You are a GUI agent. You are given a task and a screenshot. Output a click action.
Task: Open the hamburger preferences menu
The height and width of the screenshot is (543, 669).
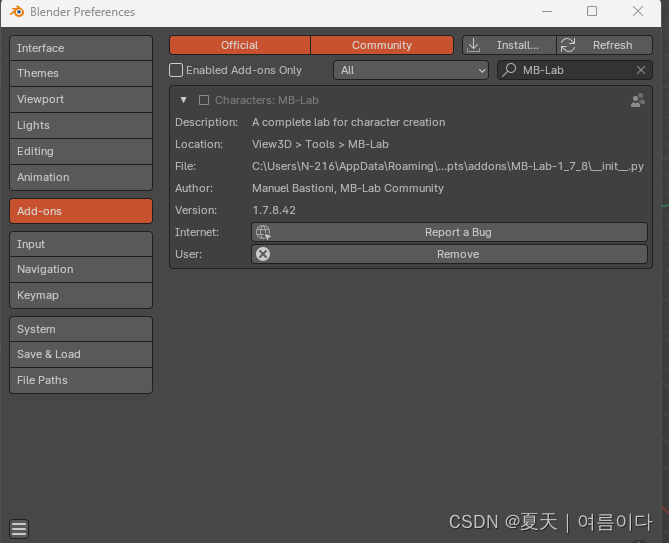click(19, 528)
